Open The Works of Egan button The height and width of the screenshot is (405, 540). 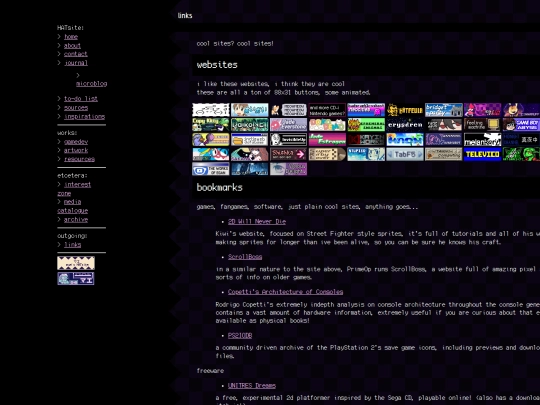tap(211, 169)
